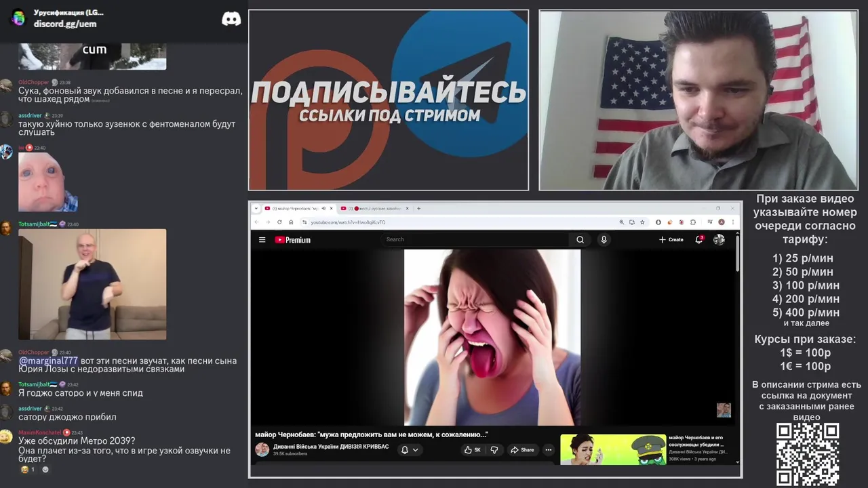868x488 pixels.
Task: Switch to the second YouTube browser tab
Action: coord(376,209)
